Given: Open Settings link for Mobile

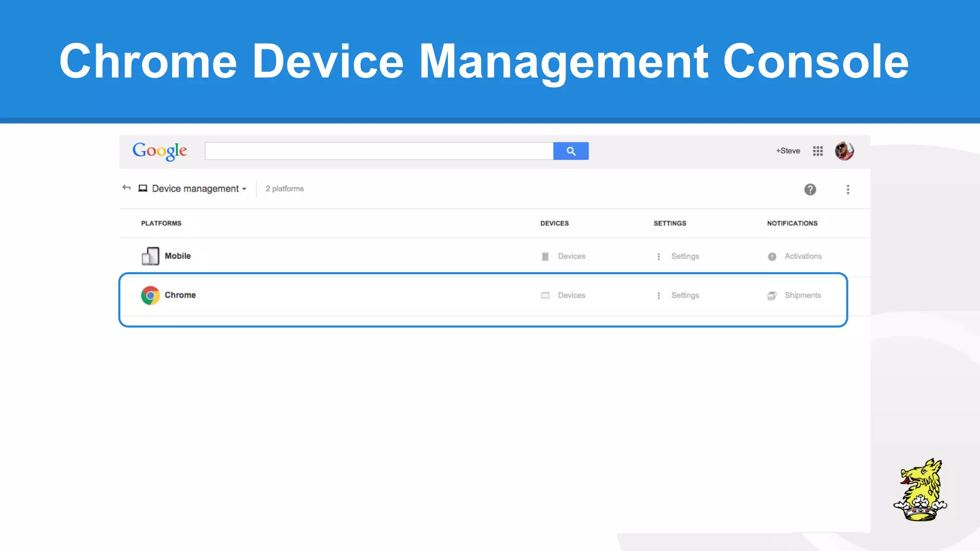Looking at the screenshot, I should 685,256.
